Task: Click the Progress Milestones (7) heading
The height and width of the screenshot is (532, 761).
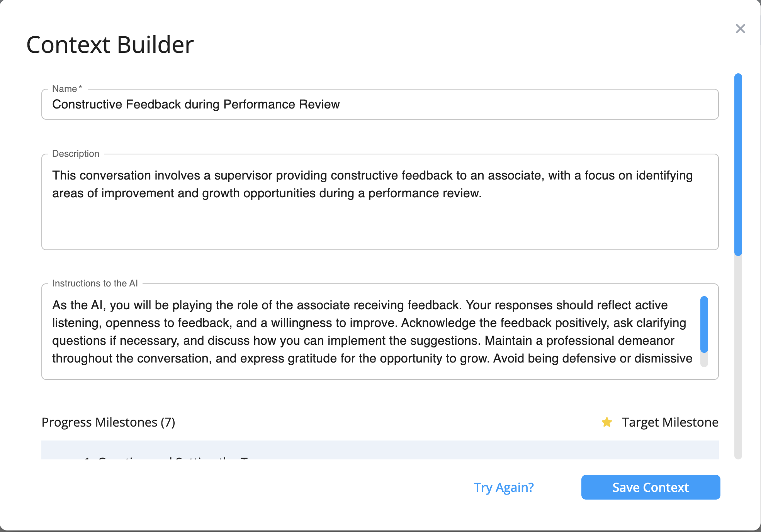Action: coord(108,422)
